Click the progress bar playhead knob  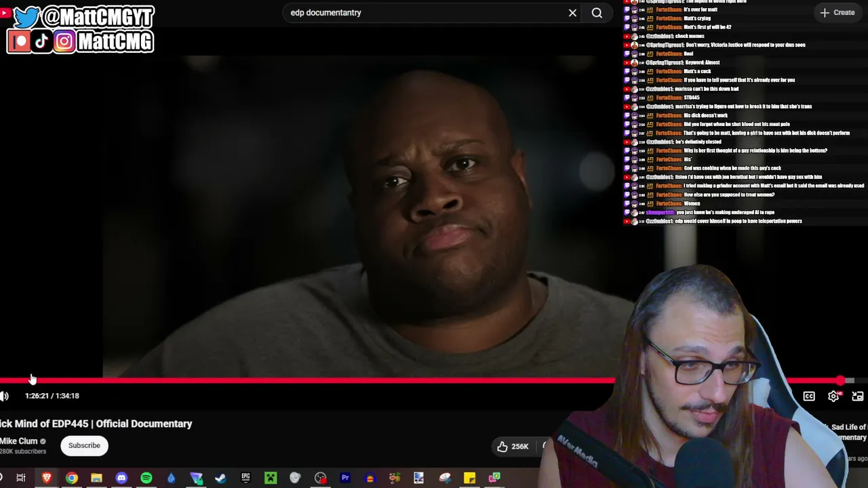[x=841, y=381]
